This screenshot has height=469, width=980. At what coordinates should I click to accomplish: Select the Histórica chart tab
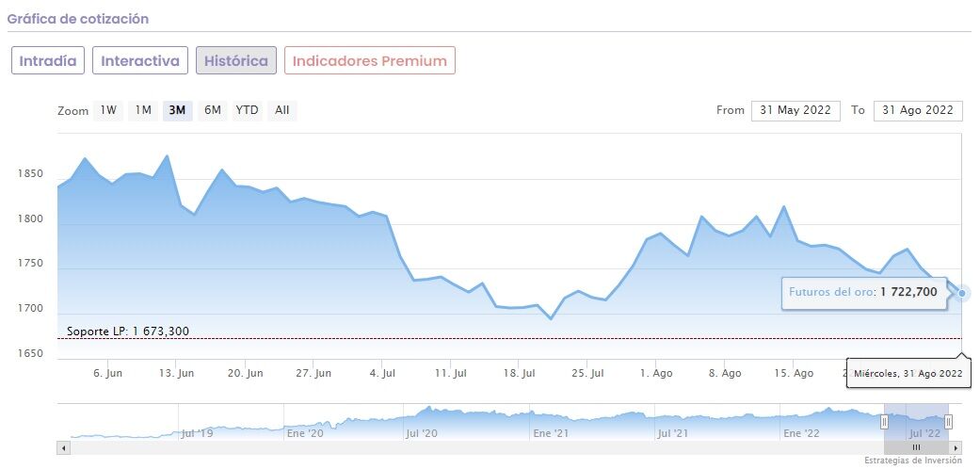tap(236, 60)
